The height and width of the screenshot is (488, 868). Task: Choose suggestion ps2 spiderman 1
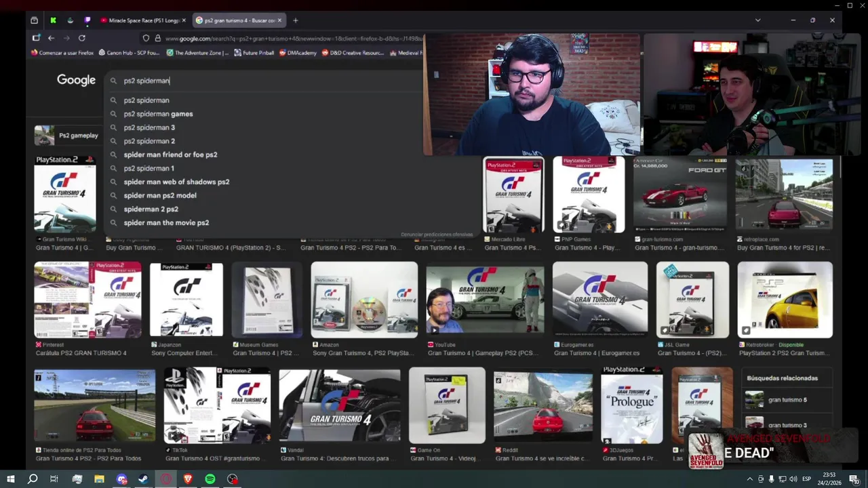[x=149, y=168]
